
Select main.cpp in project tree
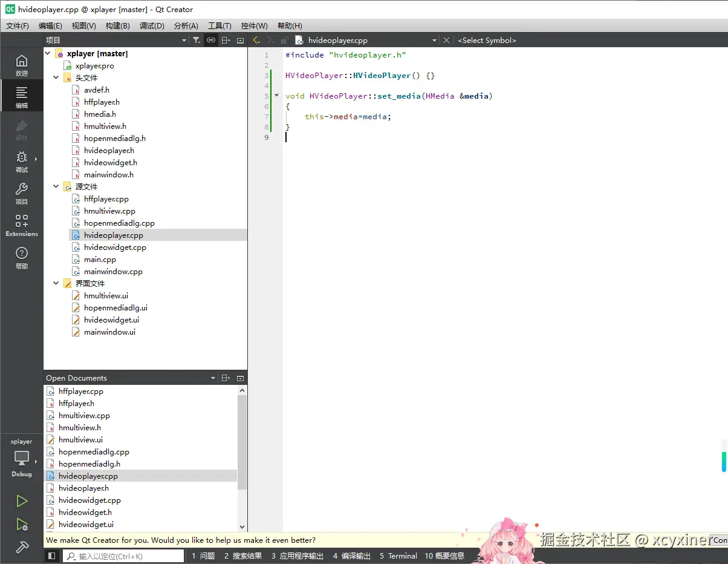[100, 259]
